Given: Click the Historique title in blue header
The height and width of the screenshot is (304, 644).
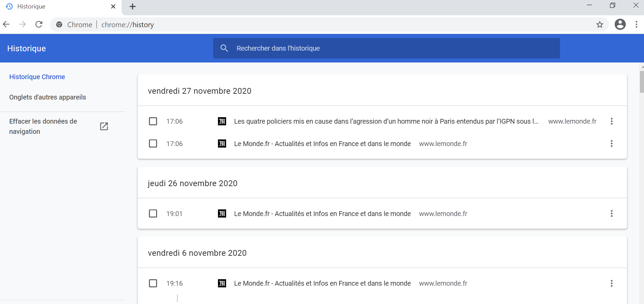Looking at the screenshot, I should 27,48.
